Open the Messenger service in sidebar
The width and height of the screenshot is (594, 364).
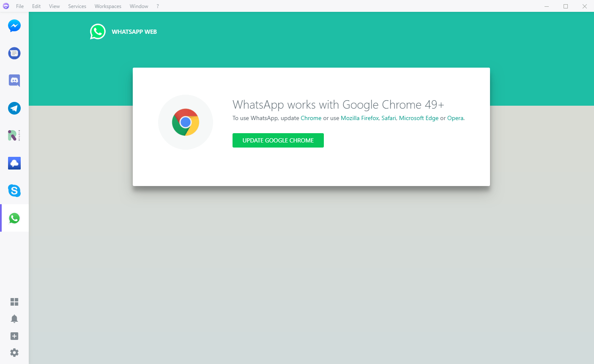(x=14, y=26)
